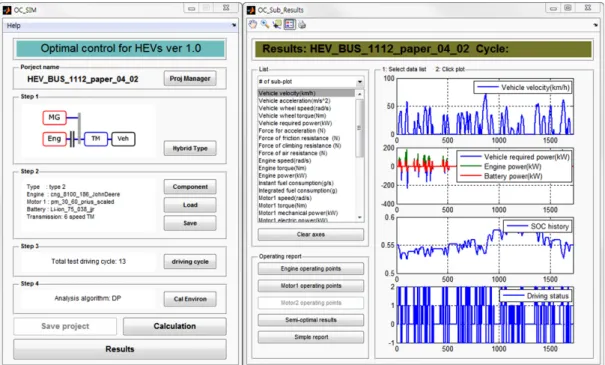The image size is (605, 365).
Task: Click the Clear axes button
Action: [311, 235]
